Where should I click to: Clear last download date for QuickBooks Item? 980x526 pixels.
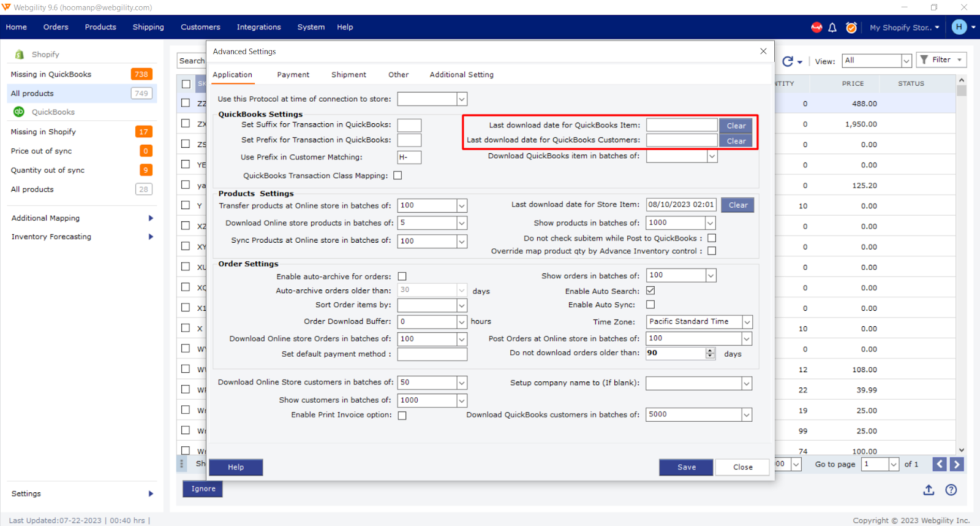click(736, 126)
